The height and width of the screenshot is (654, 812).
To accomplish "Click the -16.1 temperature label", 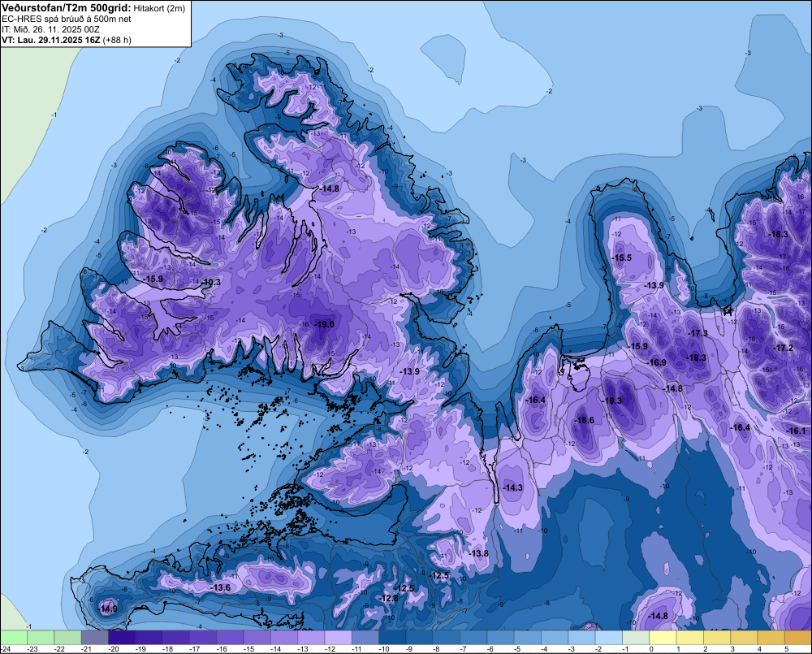I will tap(797, 431).
